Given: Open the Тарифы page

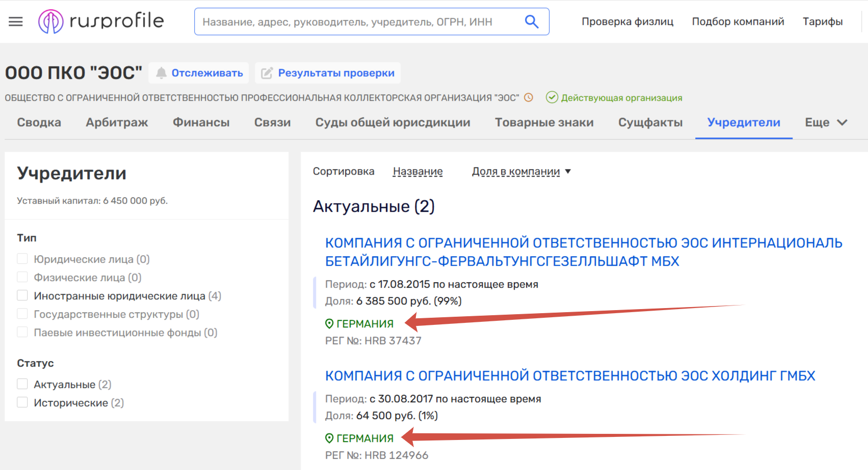Looking at the screenshot, I should click(823, 21).
